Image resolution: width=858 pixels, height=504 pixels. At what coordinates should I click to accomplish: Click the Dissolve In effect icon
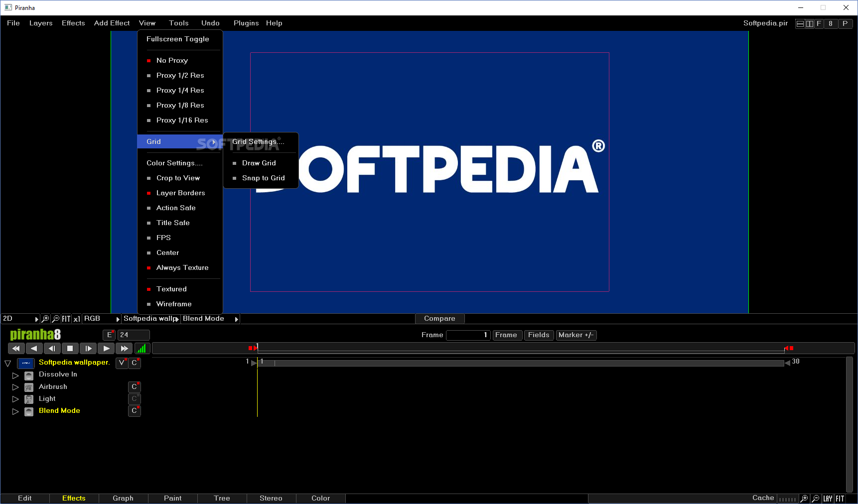(x=29, y=375)
